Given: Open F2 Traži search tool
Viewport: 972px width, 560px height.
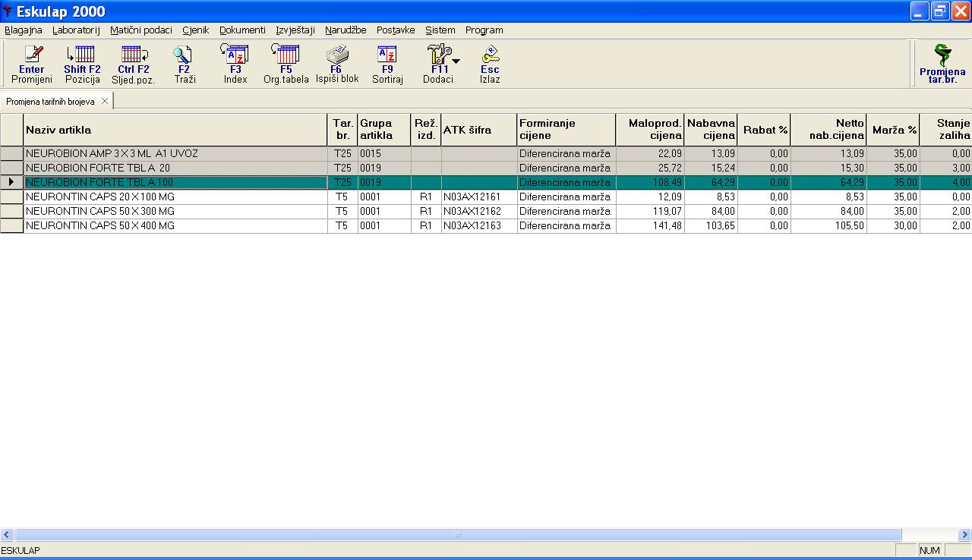Looking at the screenshot, I should coord(185,64).
